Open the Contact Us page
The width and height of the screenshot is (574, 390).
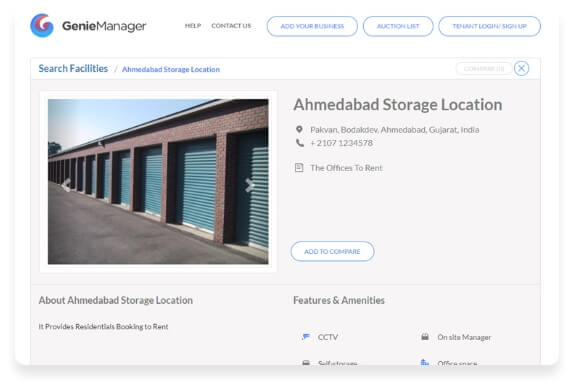(231, 26)
